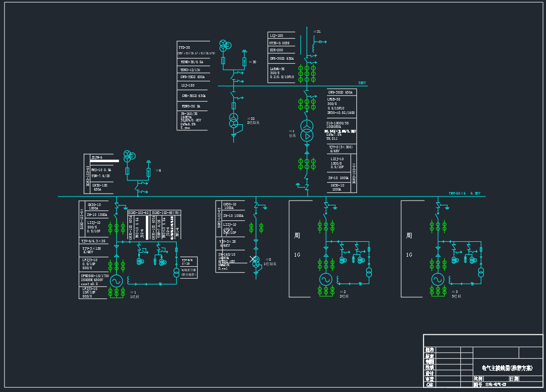Click the voltage transformer symbol beside =30
Image resolution: width=546 pixels, height=392 pixels.
pyautogui.click(x=223, y=44)
